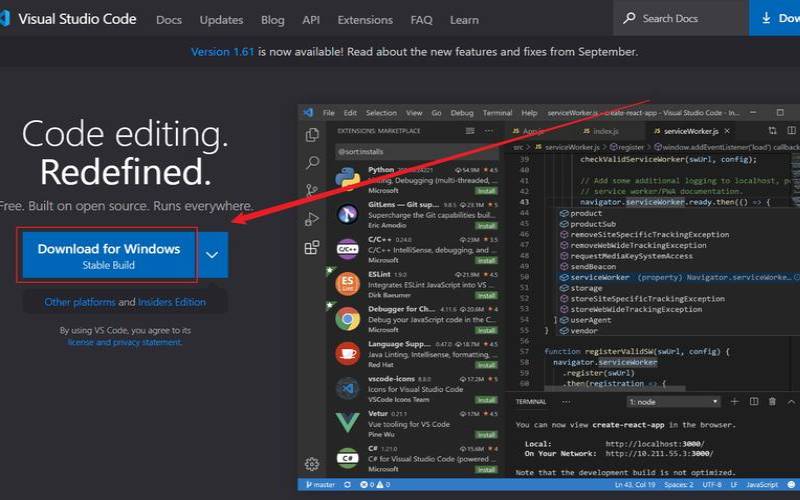The width and height of the screenshot is (800, 500).
Task: Click the master branch in status bar
Action: (x=320, y=485)
